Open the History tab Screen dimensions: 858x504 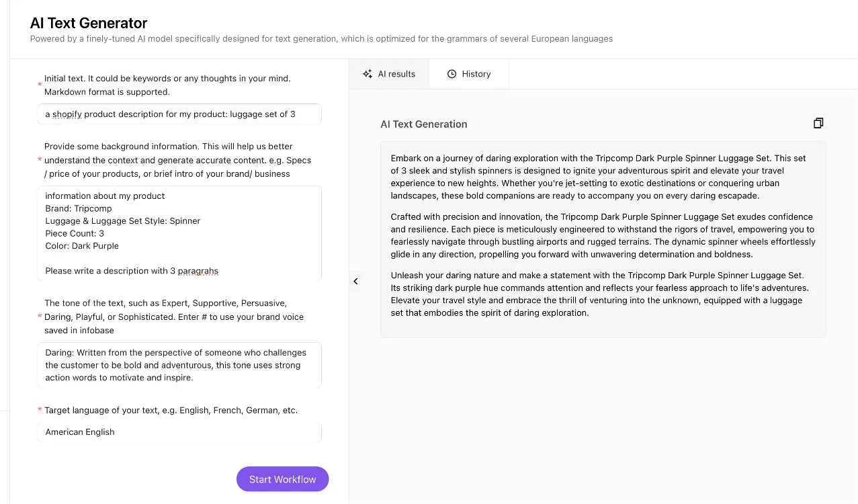click(469, 74)
